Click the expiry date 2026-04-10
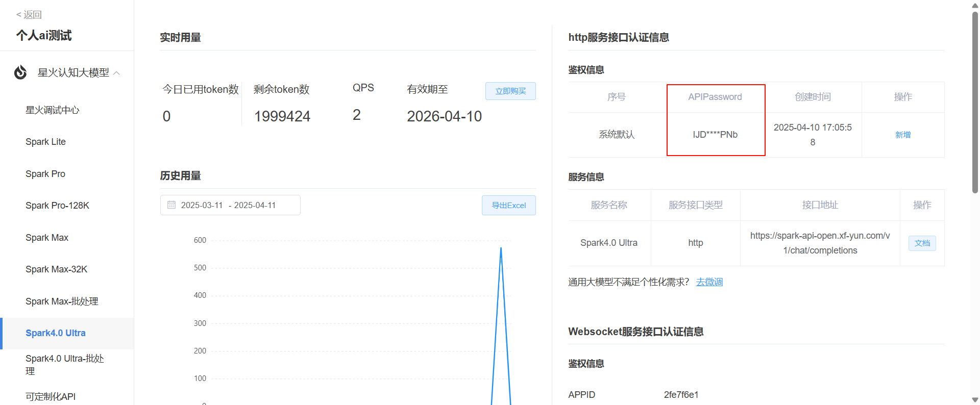 pos(445,117)
